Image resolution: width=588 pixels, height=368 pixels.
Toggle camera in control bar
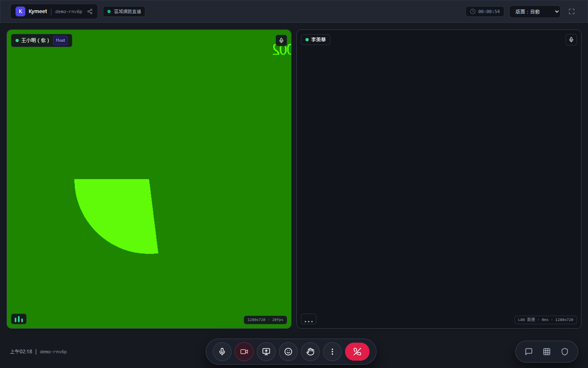pos(244,352)
